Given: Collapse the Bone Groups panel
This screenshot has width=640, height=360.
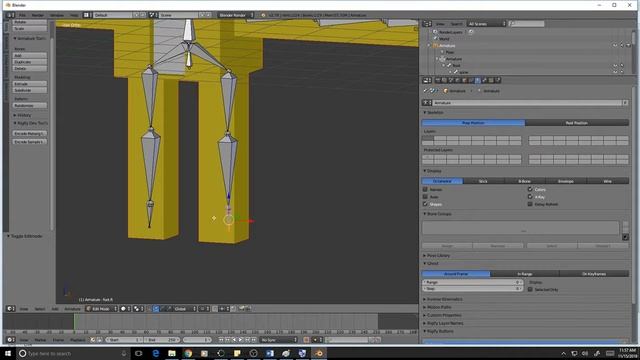Looking at the screenshot, I should (x=438, y=213).
